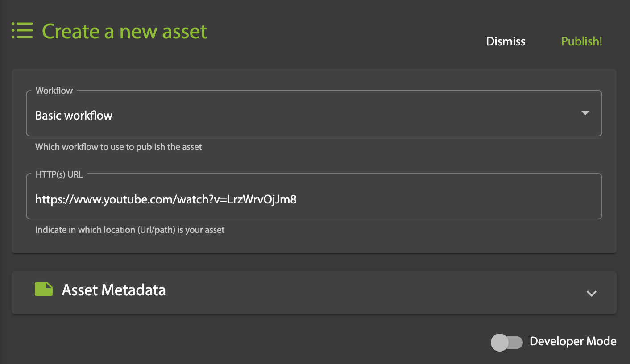
Task: Toggle the Developer Mode switch
Action: 506,342
